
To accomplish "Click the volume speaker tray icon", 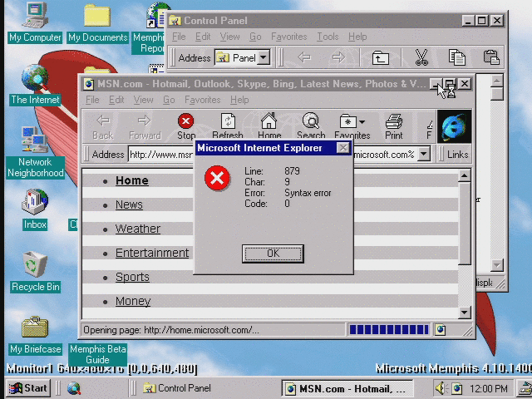I will pyautogui.click(x=441, y=388).
